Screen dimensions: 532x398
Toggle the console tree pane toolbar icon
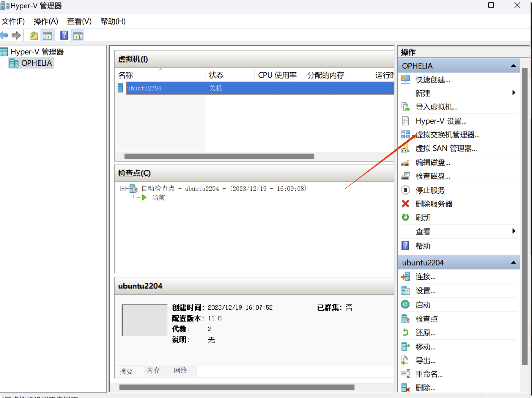[x=47, y=36]
